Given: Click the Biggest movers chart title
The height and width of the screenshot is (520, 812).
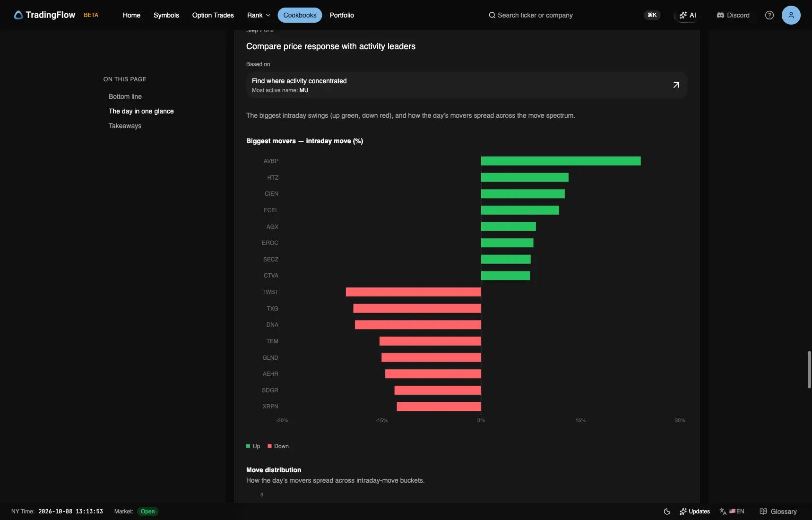Looking at the screenshot, I should point(305,141).
